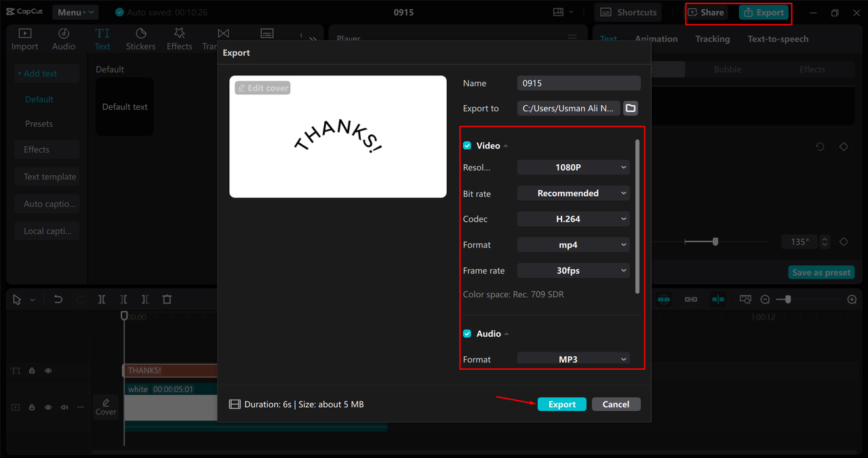Click the 135° stepper arrows

825,242
